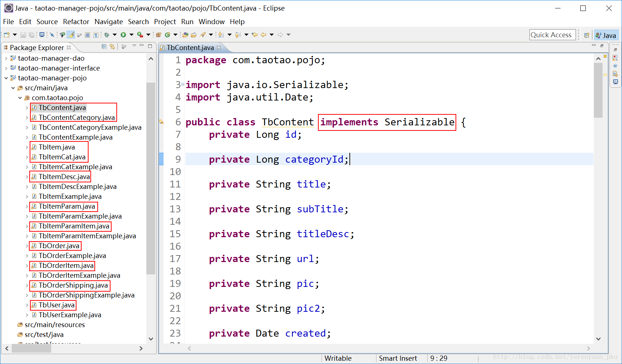
Task: Click the Open Task folder icon
Action: point(194,35)
